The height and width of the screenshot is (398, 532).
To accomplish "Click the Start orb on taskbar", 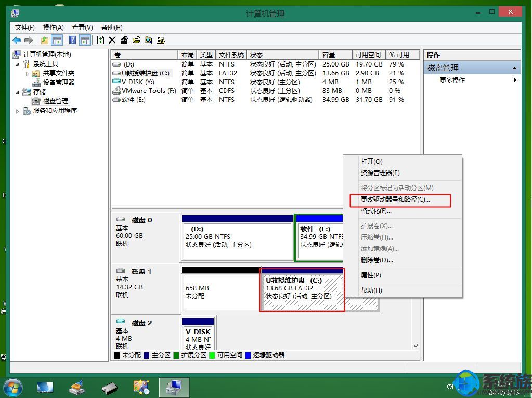I will 13,388.
